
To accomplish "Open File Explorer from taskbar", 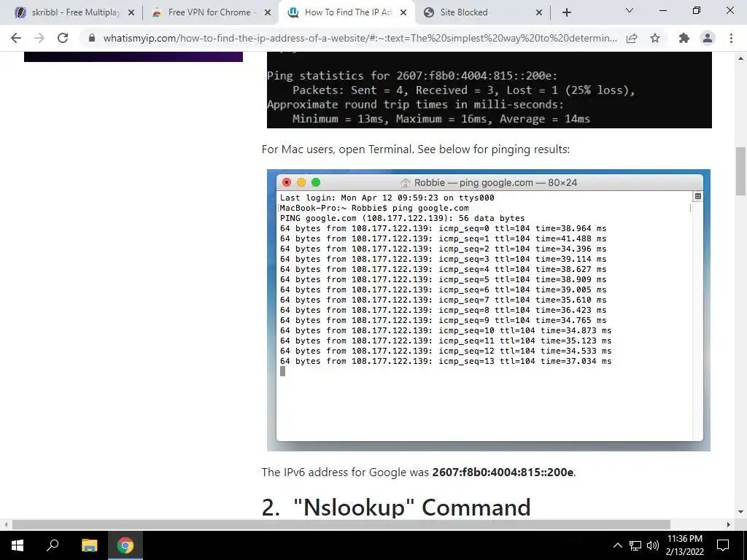I will point(89,545).
